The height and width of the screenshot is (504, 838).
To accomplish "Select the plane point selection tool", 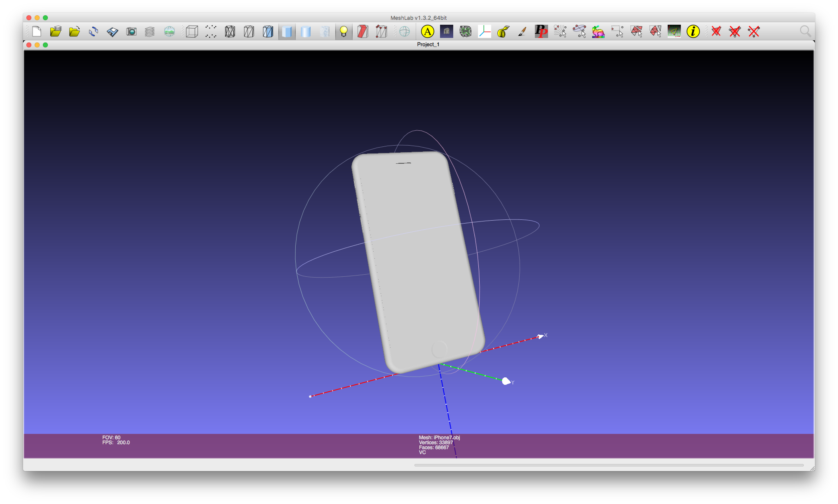I will tap(579, 32).
